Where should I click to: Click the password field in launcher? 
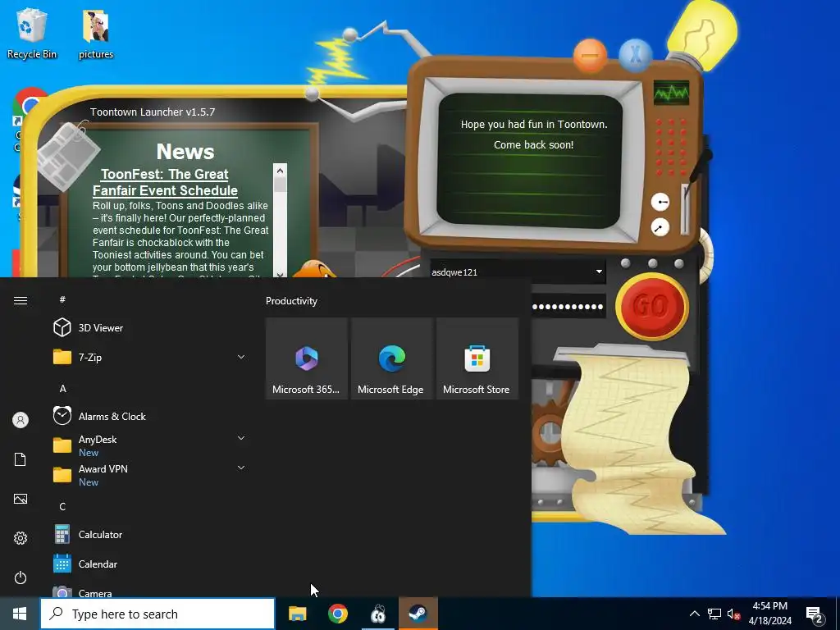point(568,307)
